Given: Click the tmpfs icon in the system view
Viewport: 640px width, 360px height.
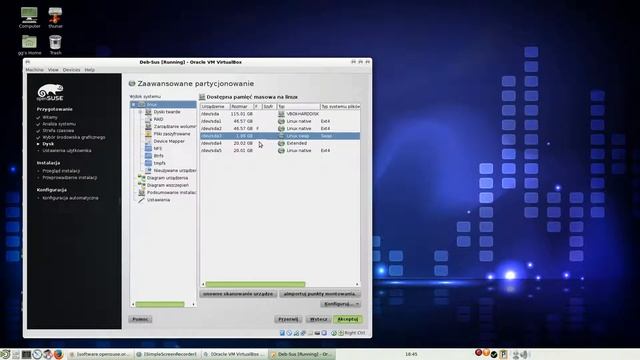Looking at the screenshot, I should click(x=148, y=163).
